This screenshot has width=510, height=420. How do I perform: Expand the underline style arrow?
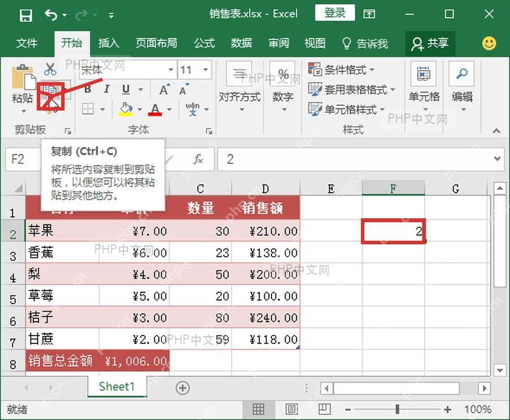tap(141, 90)
